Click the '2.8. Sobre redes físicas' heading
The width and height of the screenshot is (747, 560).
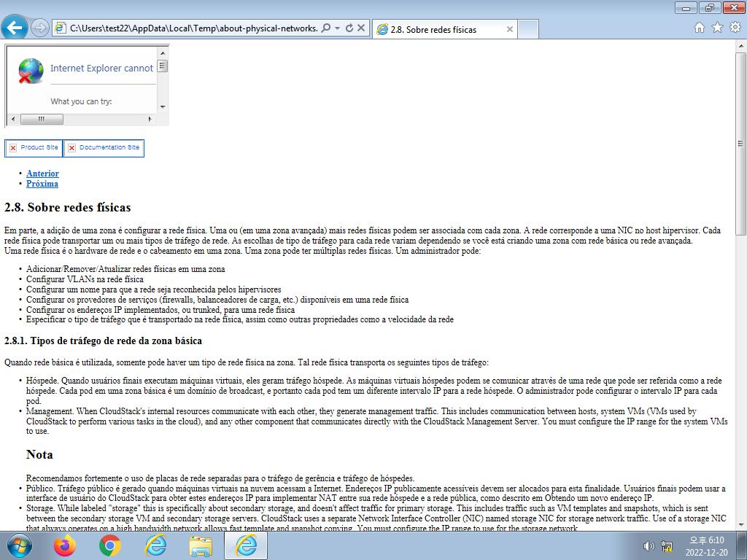pyautogui.click(x=68, y=207)
